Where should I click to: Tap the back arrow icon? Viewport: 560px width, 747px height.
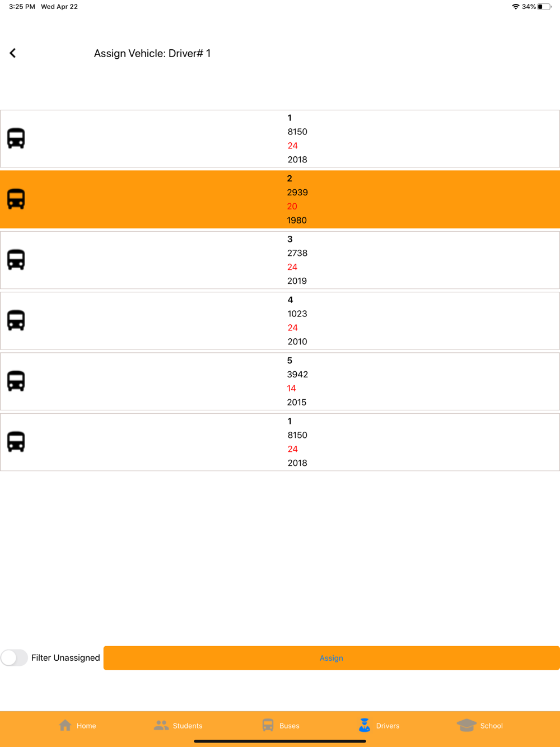pos(13,53)
